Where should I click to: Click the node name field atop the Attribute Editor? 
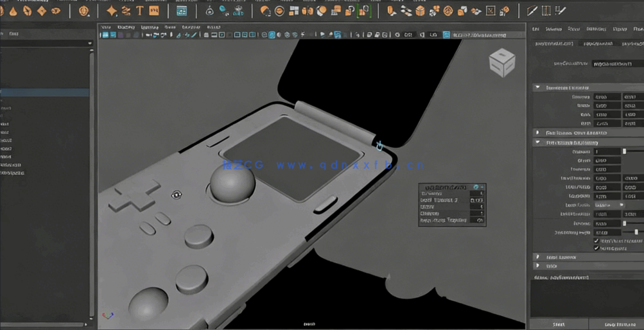pyautogui.click(x=616, y=64)
